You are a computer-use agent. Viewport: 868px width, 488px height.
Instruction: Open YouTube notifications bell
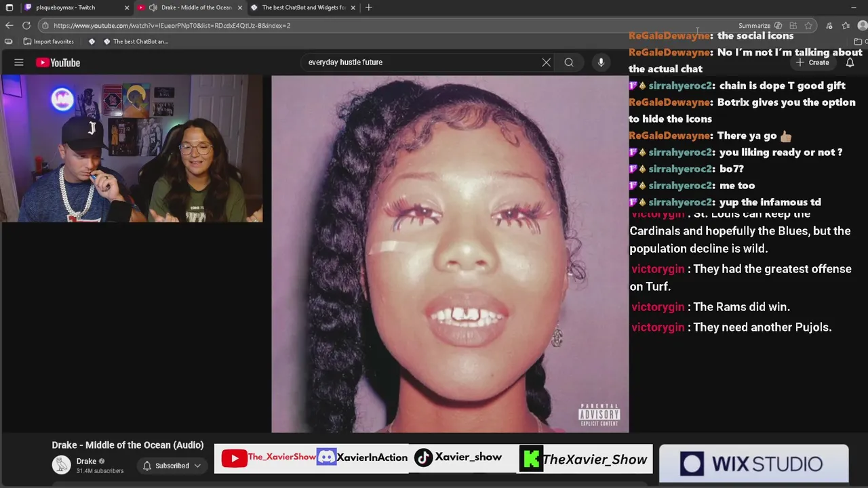point(850,62)
